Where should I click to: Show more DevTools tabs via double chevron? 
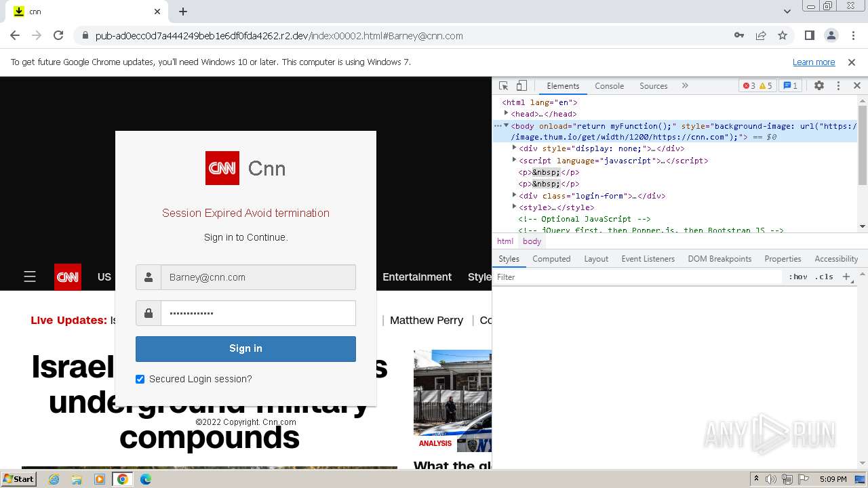click(685, 86)
